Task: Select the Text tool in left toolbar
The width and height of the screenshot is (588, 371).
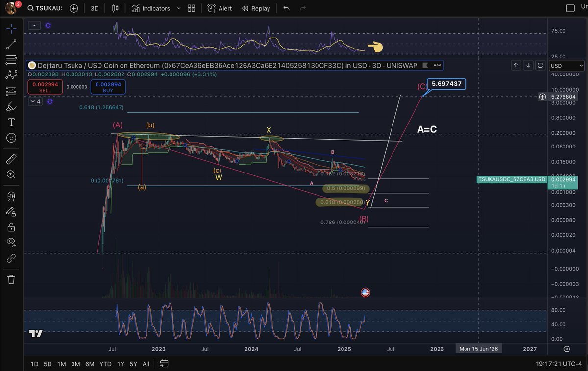Action: [x=11, y=122]
